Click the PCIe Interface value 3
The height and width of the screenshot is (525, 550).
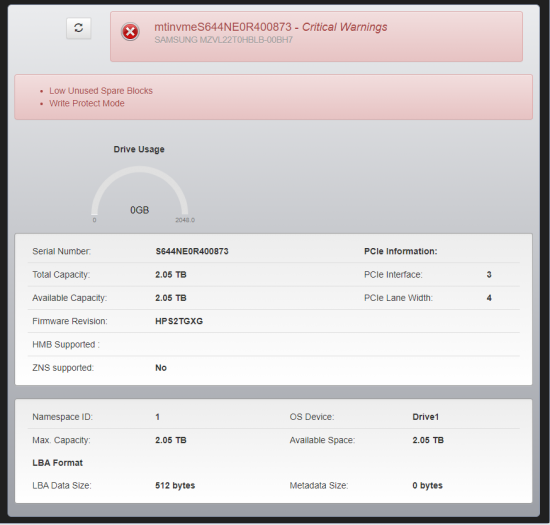point(489,275)
